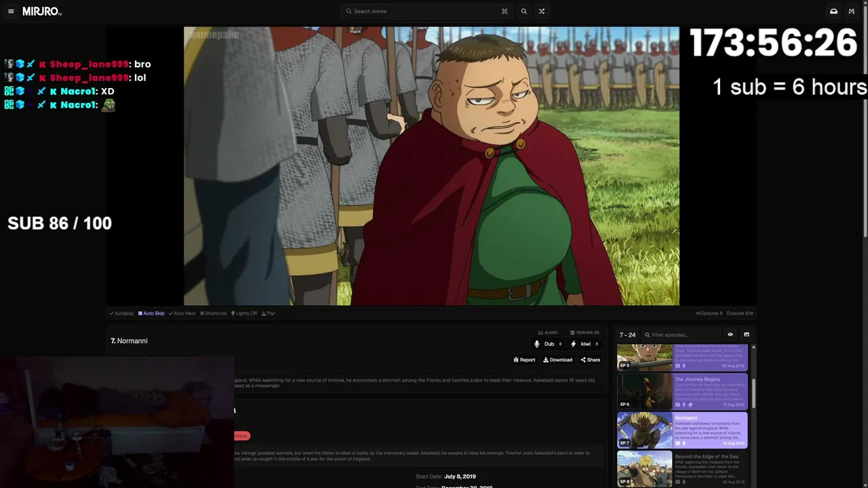Screen dimensions: 868x488
Task: Click the subtitle icon on Journey Begins card
Action: (677, 405)
